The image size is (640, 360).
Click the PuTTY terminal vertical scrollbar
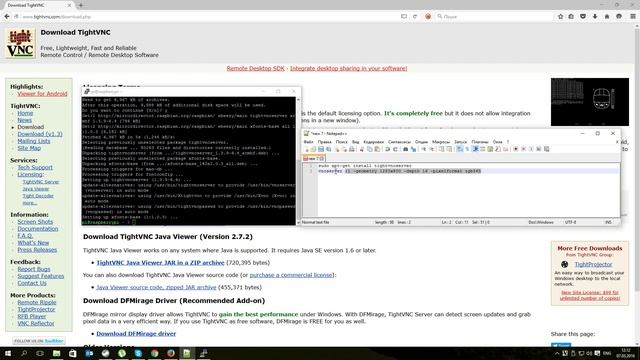[298, 160]
